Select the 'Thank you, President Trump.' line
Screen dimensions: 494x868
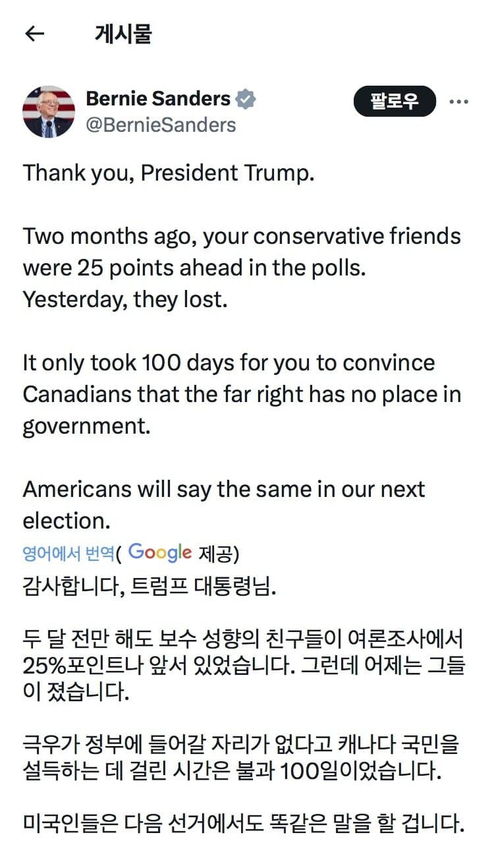coord(169,173)
